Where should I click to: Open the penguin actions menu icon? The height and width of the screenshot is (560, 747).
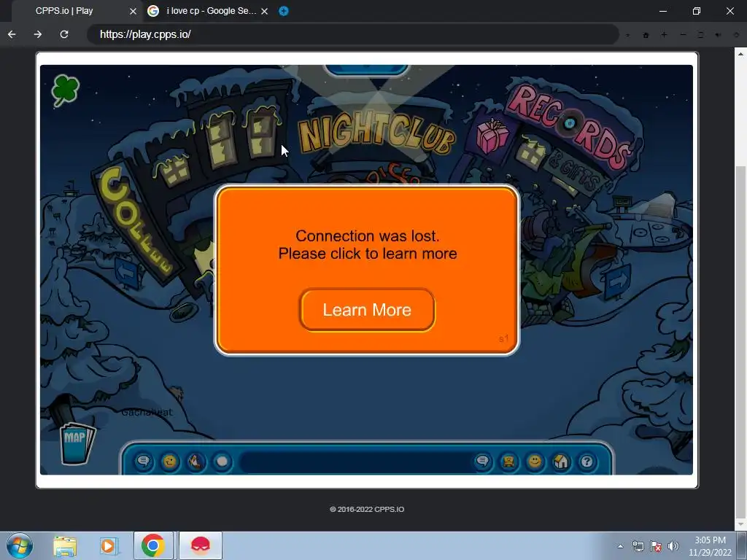pos(196,462)
